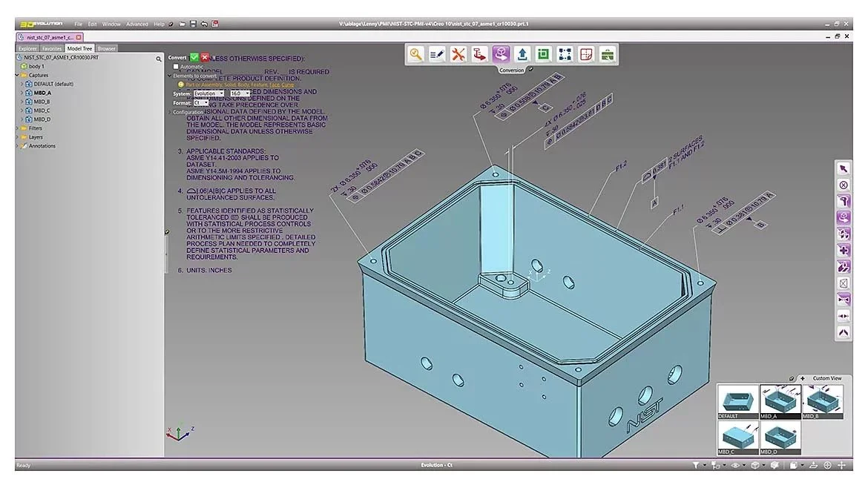Confirm conversion with the green checkmark
The image size is (868, 488).
[x=194, y=57]
